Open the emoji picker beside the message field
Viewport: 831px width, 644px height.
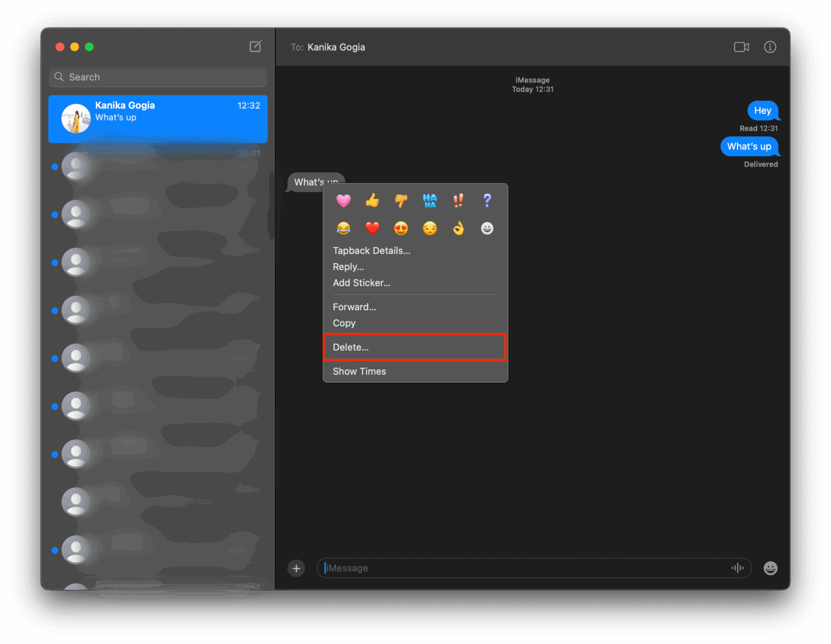[x=770, y=568]
